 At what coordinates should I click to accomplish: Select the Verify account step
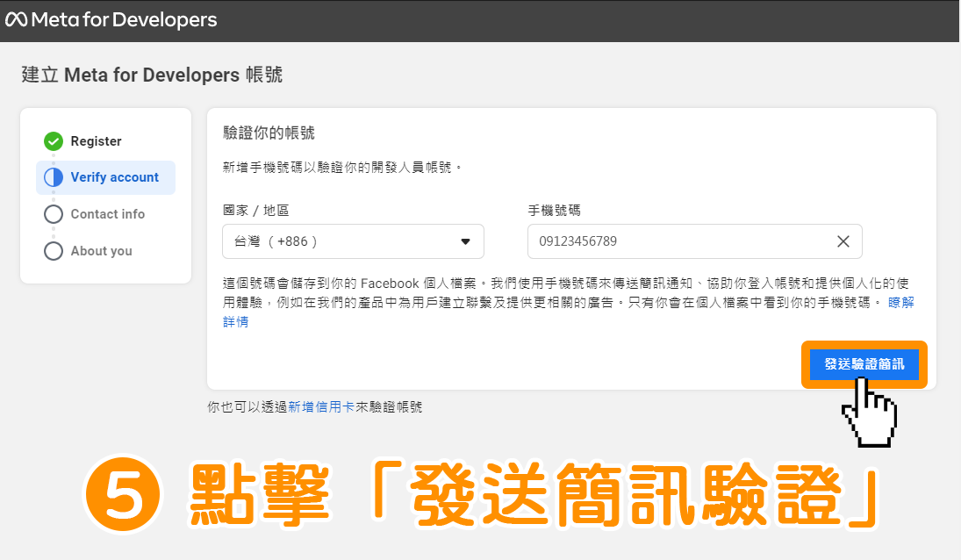(106, 177)
